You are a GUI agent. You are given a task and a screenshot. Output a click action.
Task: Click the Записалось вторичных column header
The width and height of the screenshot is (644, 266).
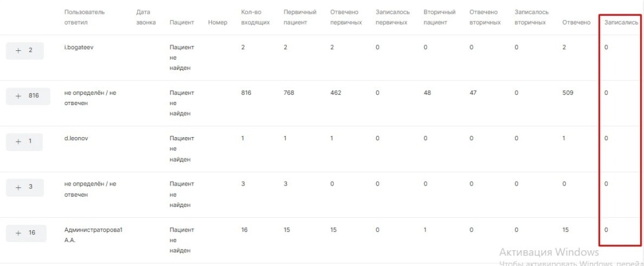point(531,17)
